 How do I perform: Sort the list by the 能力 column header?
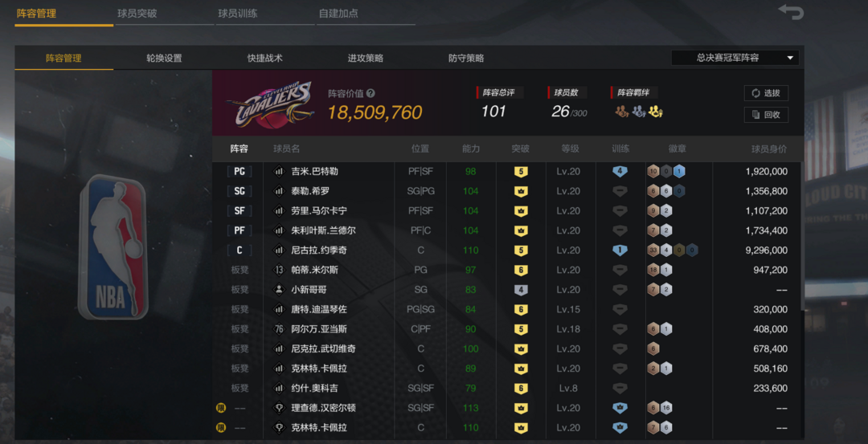[x=470, y=149]
